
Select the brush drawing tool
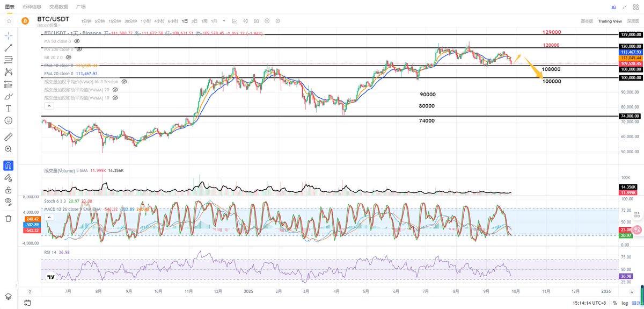(9, 96)
